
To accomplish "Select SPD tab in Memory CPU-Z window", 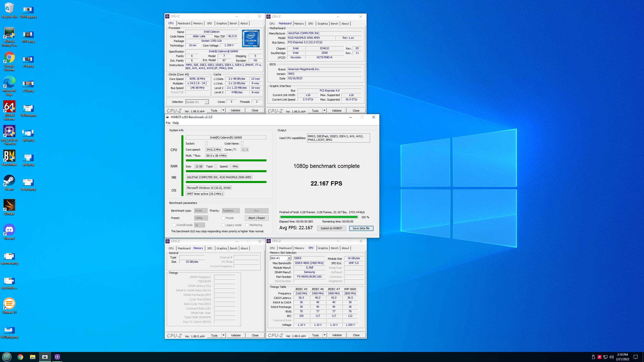I will click(x=210, y=248).
